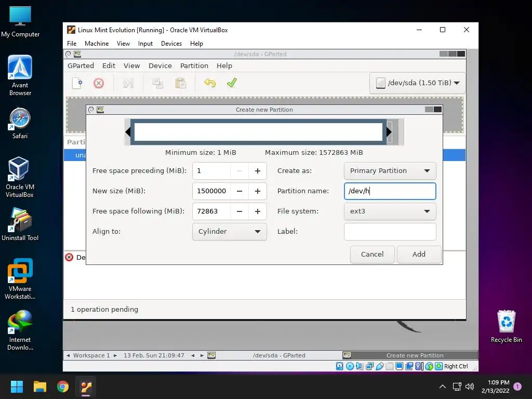Click the New size value field
This screenshot has height=399, width=532.
pyautogui.click(x=211, y=191)
